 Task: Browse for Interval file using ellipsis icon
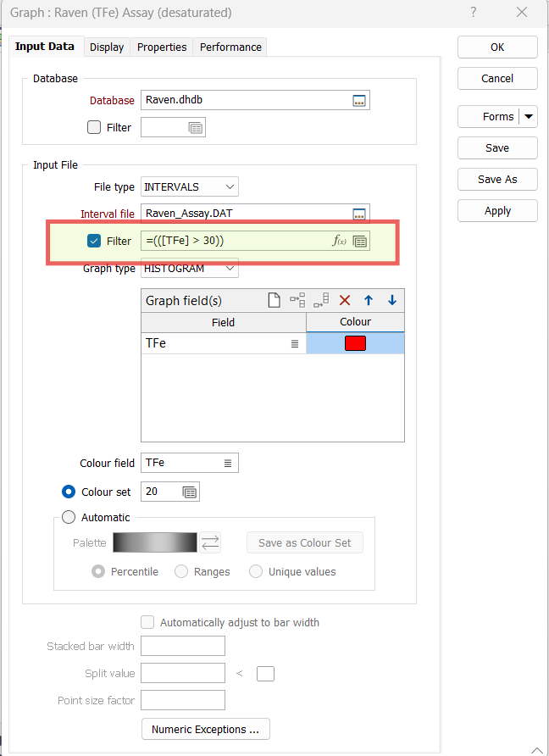pyautogui.click(x=359, y=214)
